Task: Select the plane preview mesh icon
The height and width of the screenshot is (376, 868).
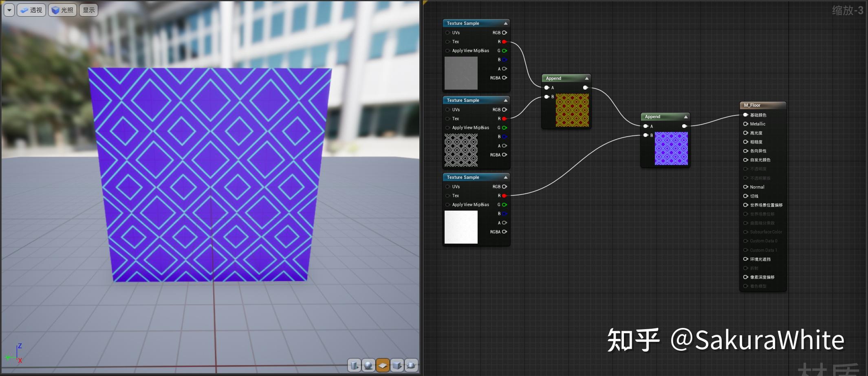Action: tap(382, 365)
